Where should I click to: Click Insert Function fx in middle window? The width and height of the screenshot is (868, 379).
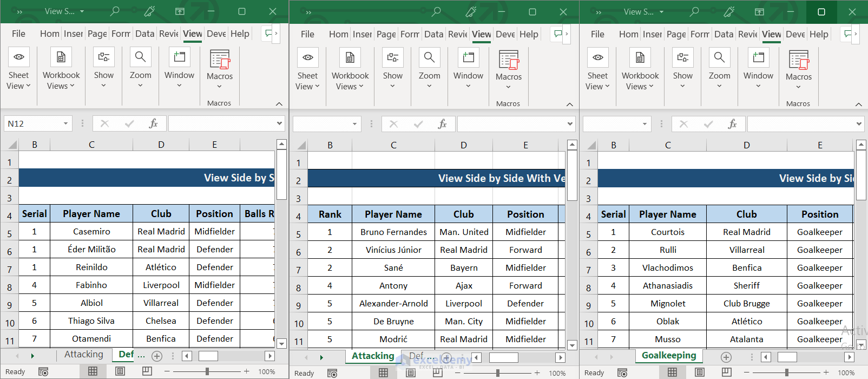coord(442,124)
